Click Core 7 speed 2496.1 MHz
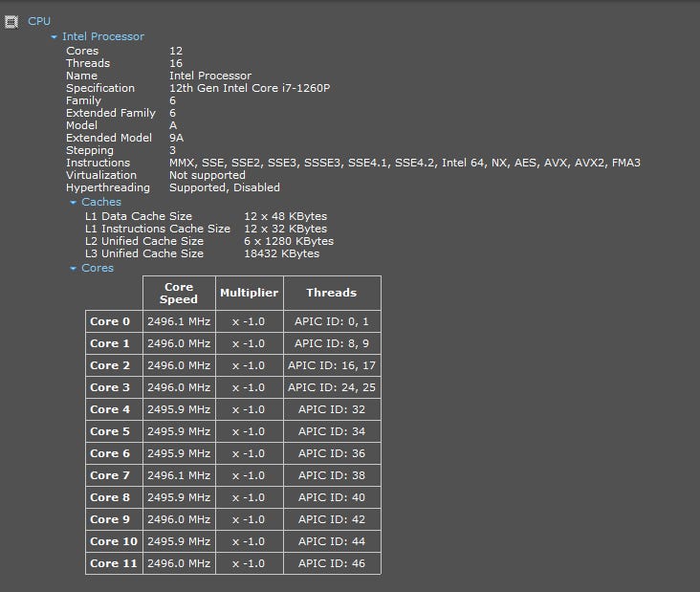This screenshot has height=592, width=700. point(179,475)
